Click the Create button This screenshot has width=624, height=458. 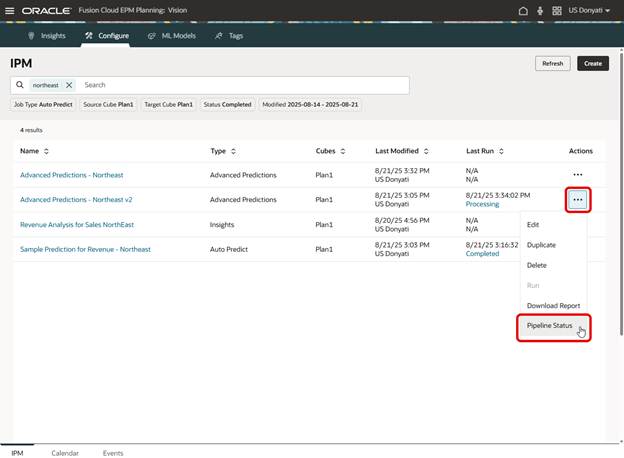(x=592, y=63)
